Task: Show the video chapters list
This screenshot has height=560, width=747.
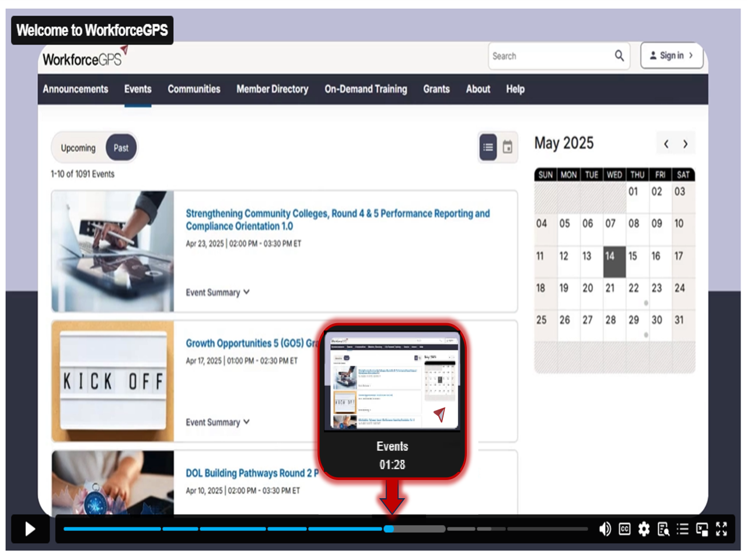Action: [682, 529]
